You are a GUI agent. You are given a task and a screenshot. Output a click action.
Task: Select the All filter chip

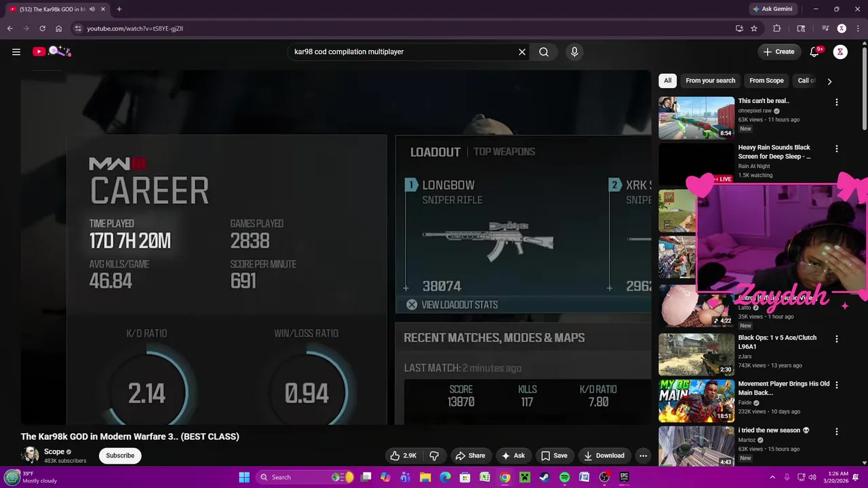(667, 81)
